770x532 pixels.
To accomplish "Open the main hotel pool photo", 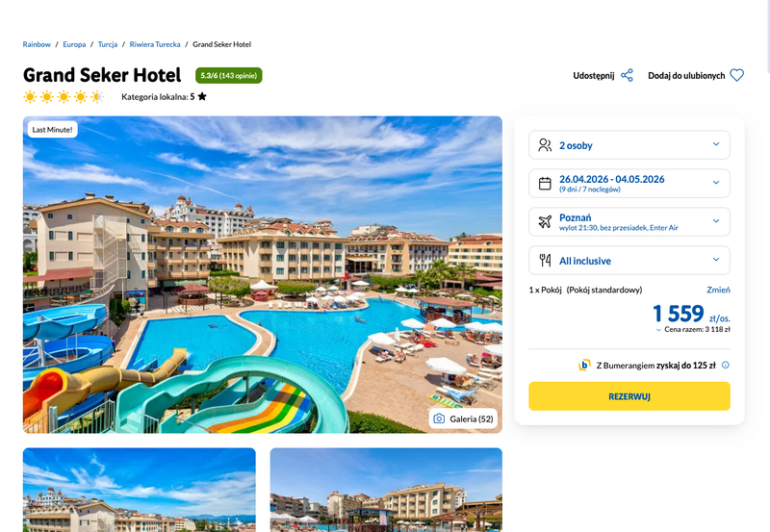I will click(262, 274).
